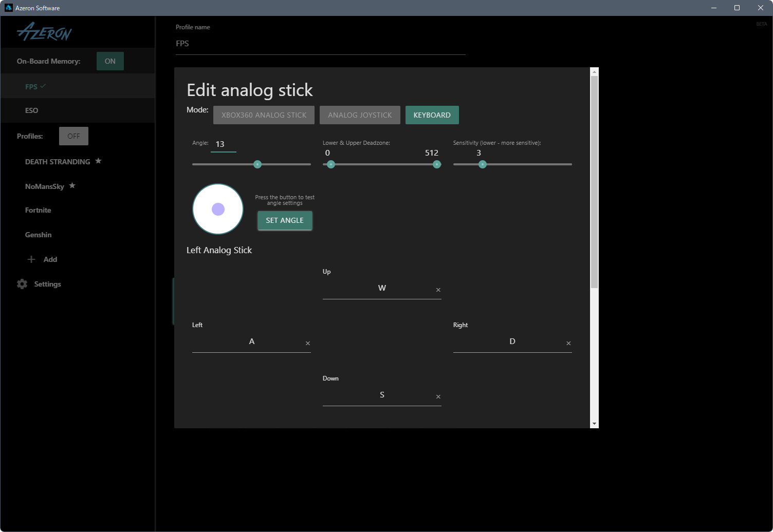Click the Right key binding field

tap(512, 342)
